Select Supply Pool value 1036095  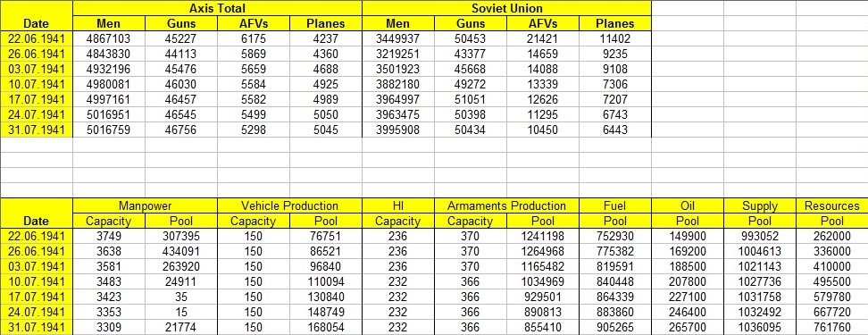[759, 328]
